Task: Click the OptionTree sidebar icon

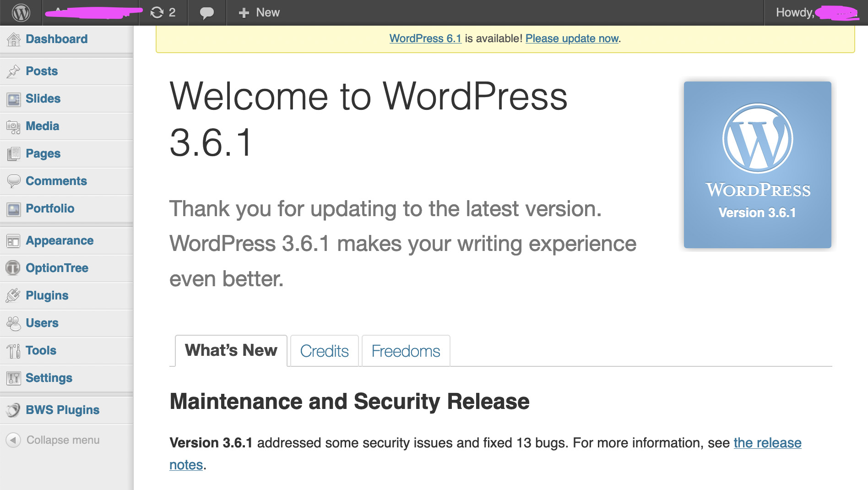Action: 13,268
